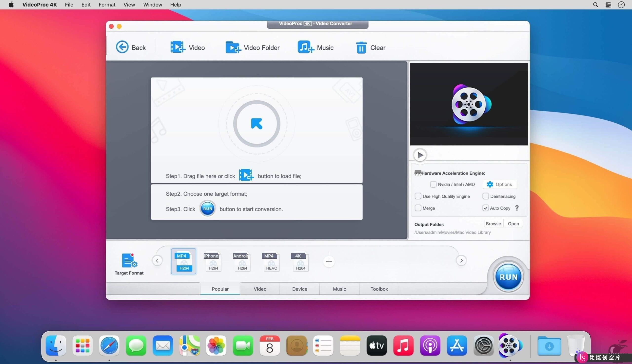Select the 4K H264 format preset

[300, 261]
